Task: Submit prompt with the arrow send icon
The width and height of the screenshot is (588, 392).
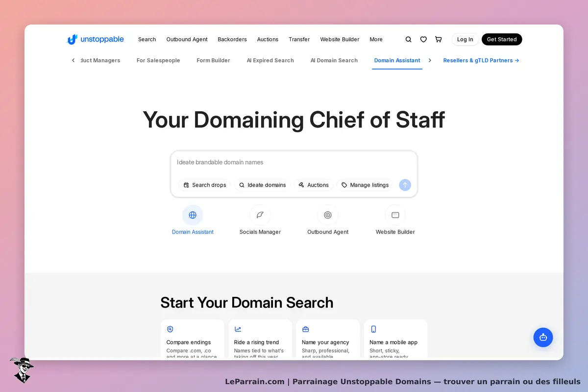Action: point(405,185)
